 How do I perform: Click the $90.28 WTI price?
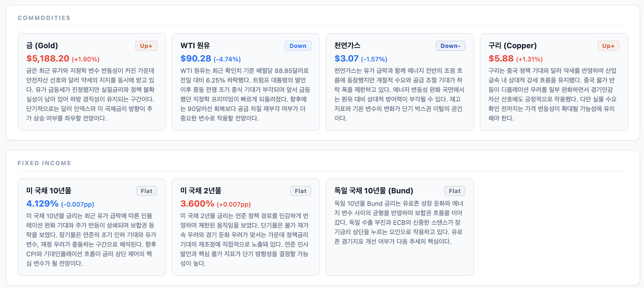point(196,59)
